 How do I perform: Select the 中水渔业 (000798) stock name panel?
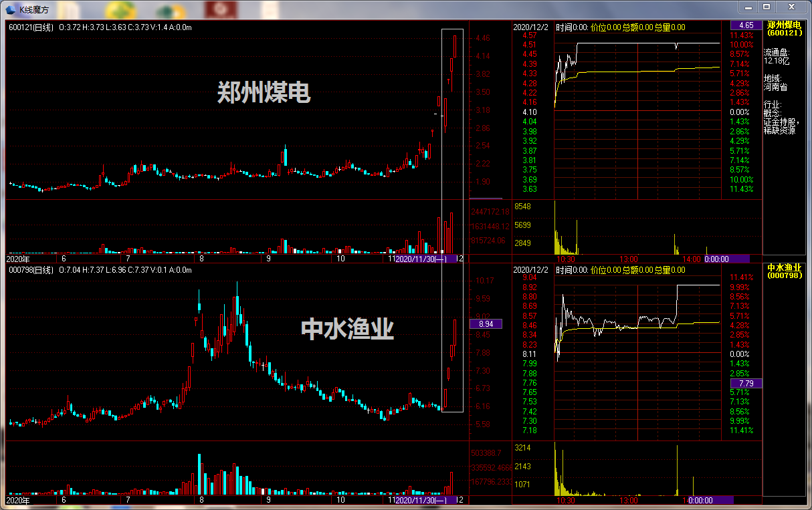pos(784,271)
